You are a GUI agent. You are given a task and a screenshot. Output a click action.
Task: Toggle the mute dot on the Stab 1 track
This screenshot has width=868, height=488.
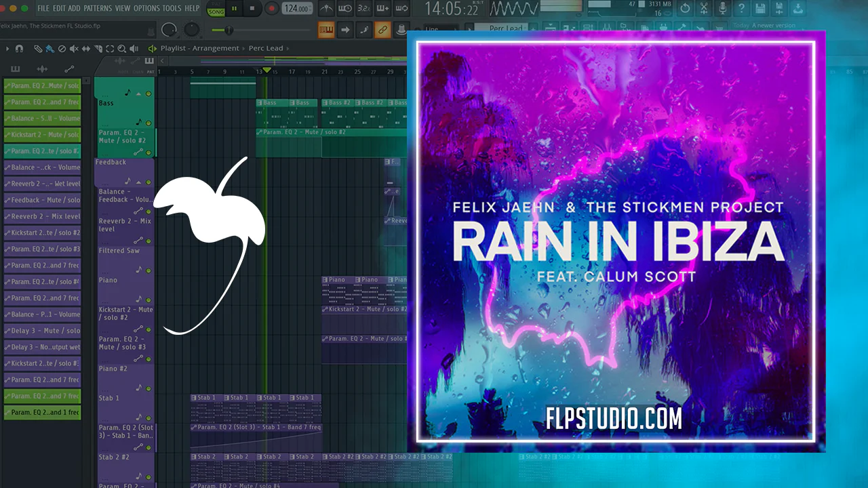coord(149,418)
